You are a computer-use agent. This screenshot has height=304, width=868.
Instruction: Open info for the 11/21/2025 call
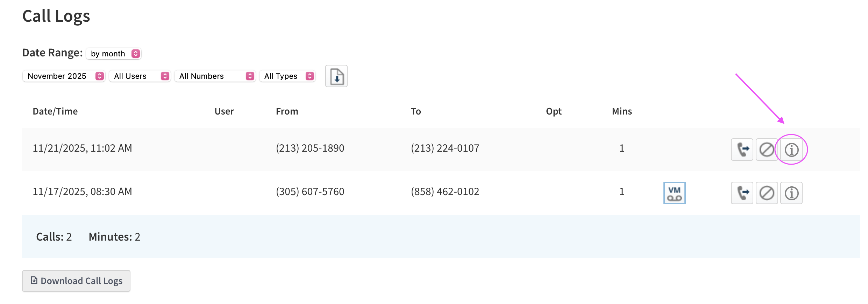click(791, 150)
